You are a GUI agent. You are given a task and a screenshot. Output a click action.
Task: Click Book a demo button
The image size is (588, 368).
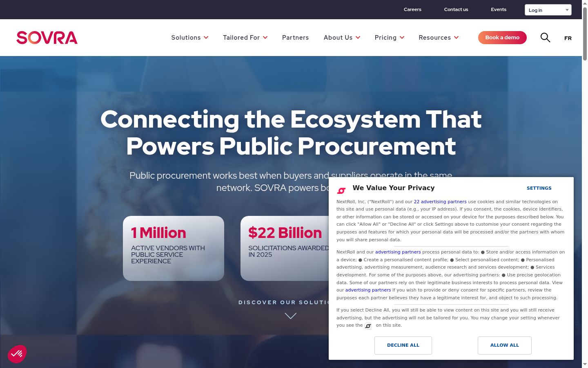point(502,38)
